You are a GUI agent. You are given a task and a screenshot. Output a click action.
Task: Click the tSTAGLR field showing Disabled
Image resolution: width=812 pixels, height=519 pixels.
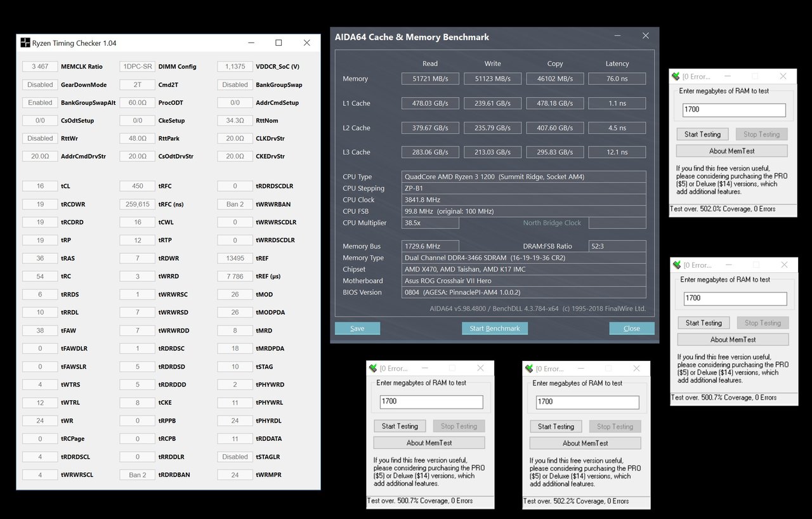click(x=235, y=457)
